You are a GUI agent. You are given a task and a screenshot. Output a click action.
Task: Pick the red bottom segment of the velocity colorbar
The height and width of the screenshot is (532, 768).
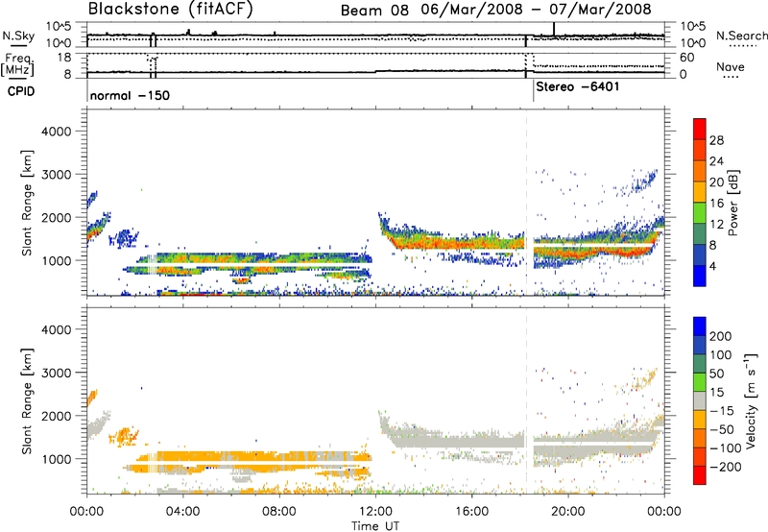pyautogui.click(x=700, y=475)
